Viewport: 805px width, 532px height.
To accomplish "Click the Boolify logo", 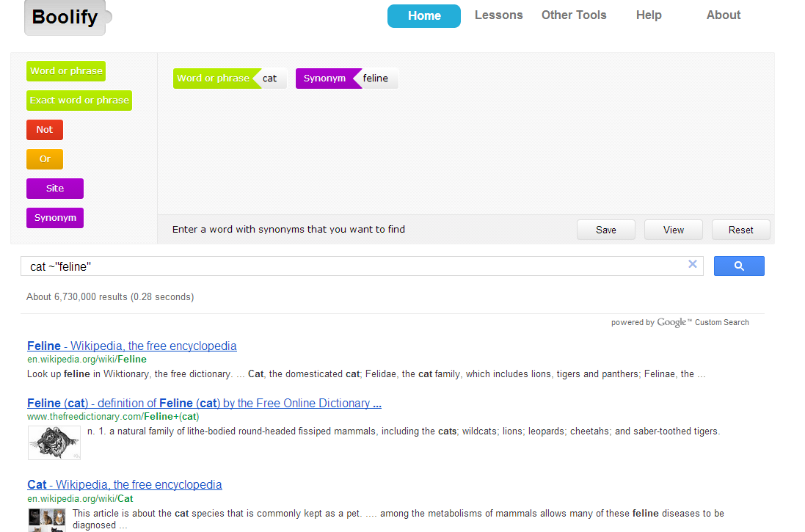I will coord(68,18).
